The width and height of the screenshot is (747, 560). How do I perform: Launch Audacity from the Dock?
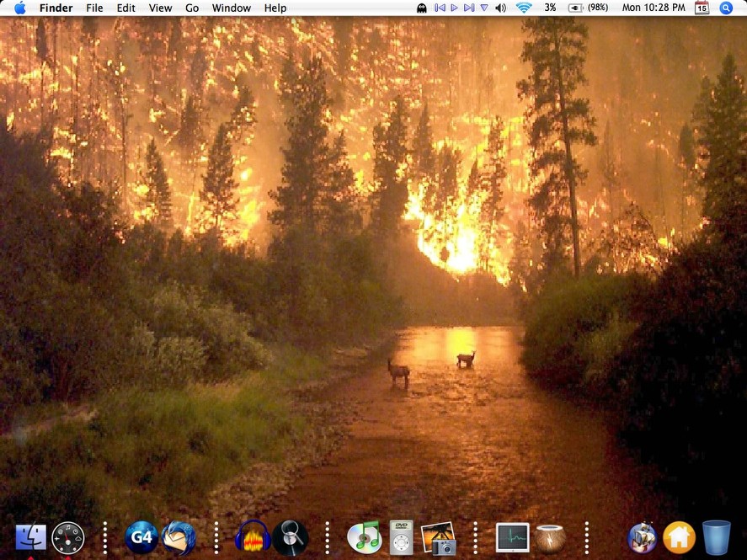pos(253,537)
